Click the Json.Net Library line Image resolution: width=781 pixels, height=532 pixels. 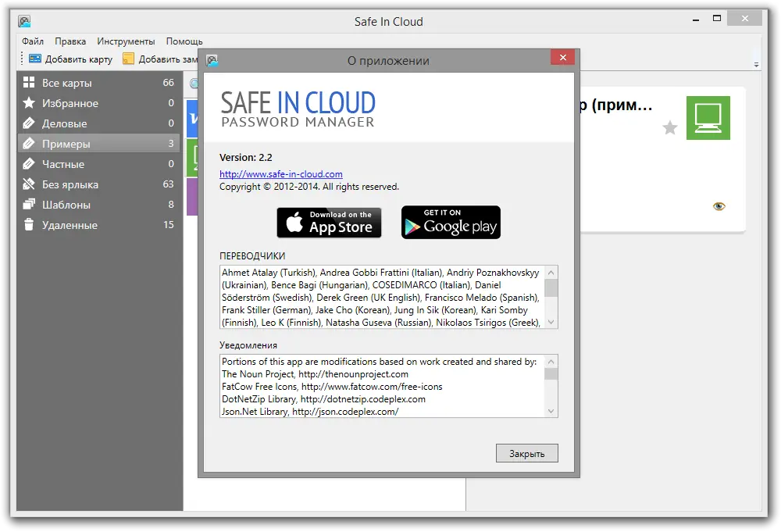(x=310, y=412)
